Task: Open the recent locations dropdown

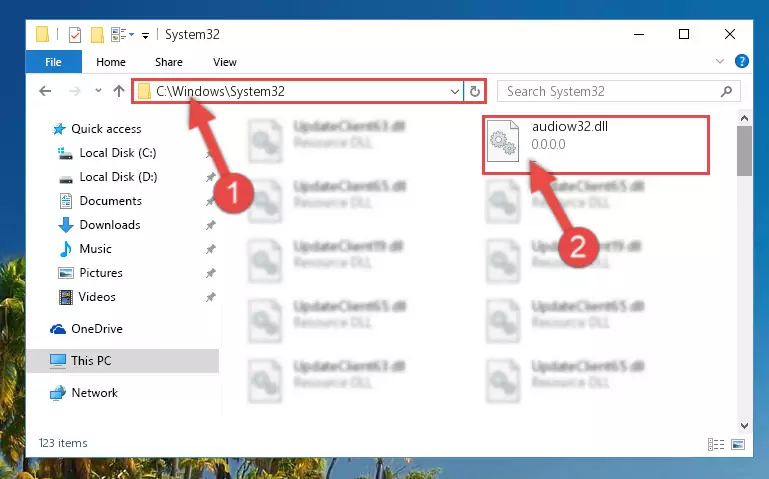Action: coord(98,91)
